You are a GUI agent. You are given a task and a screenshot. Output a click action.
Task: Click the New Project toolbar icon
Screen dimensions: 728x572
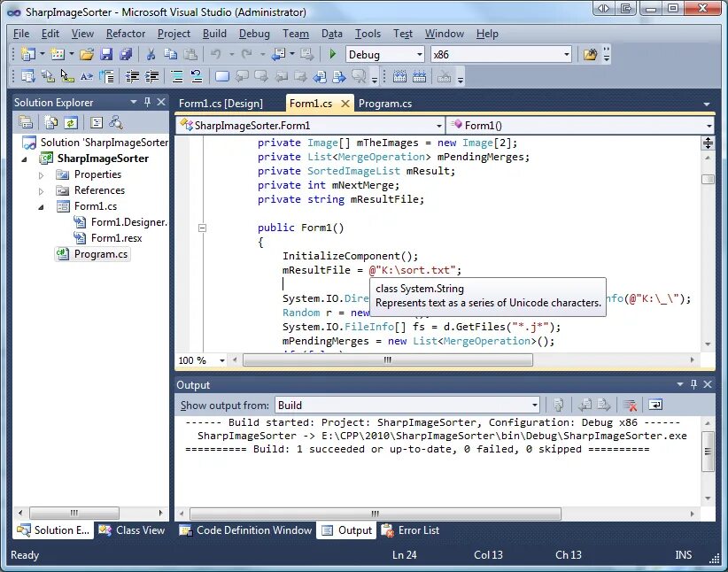[28, 54]
